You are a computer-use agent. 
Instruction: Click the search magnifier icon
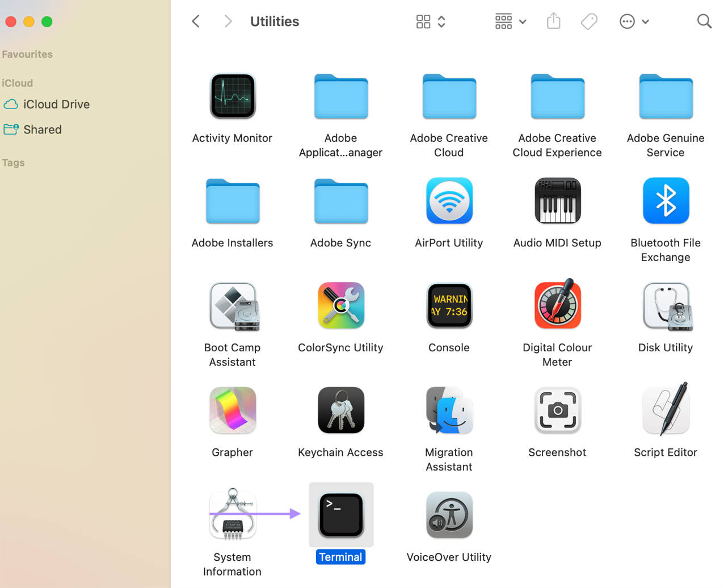[x=704, y=22]
